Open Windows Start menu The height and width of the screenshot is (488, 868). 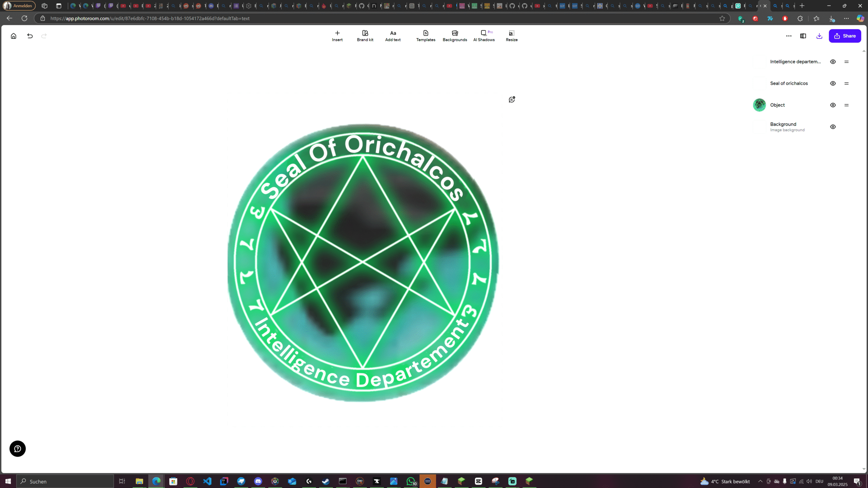8,481
